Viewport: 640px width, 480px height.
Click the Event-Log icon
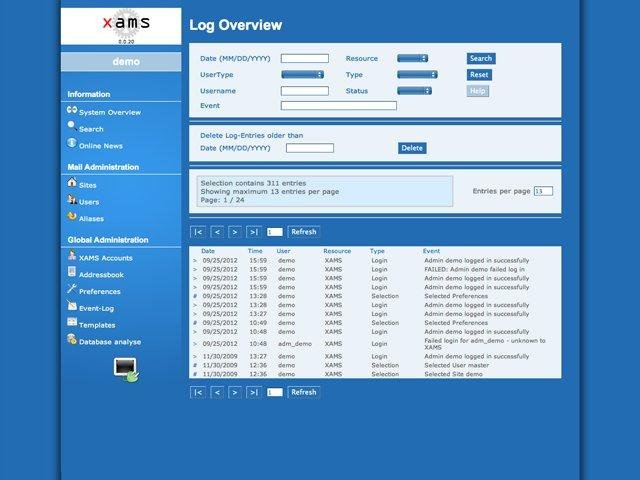click(72, 305)
